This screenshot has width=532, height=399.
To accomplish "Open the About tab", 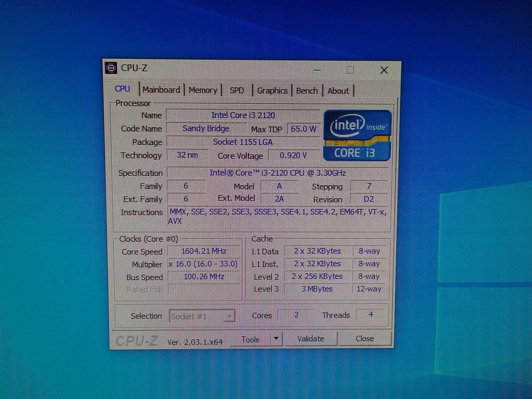I will 338,91.
